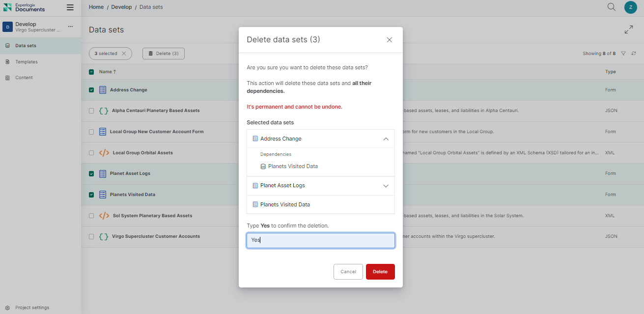Close the Delete data sets dialog
The height and width of the screenshot is (314, 644).
click(x=389, y=40)
